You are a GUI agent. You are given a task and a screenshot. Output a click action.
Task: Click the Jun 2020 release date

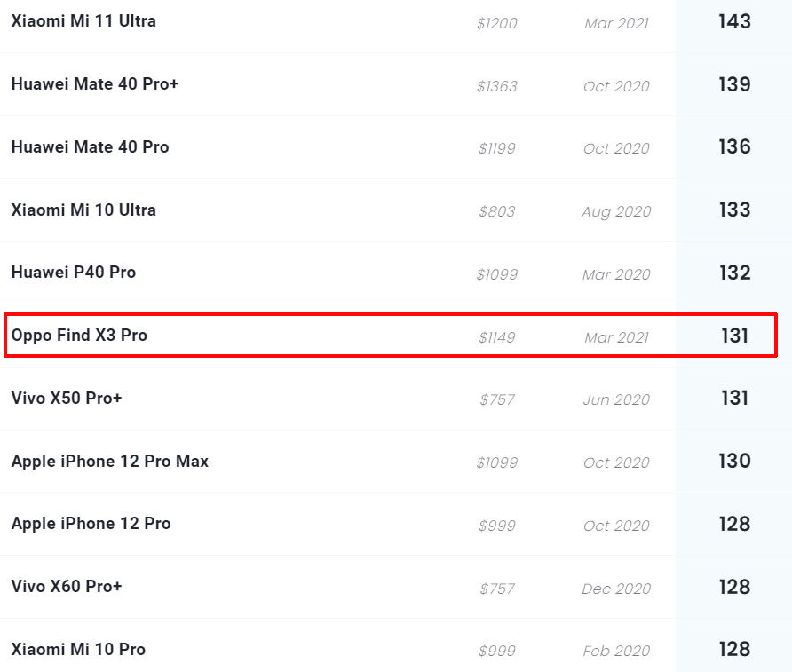616,400
